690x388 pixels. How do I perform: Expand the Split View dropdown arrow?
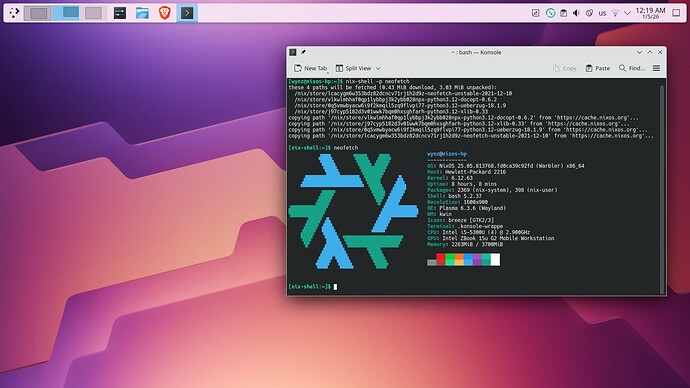click(x=378, y=68)
